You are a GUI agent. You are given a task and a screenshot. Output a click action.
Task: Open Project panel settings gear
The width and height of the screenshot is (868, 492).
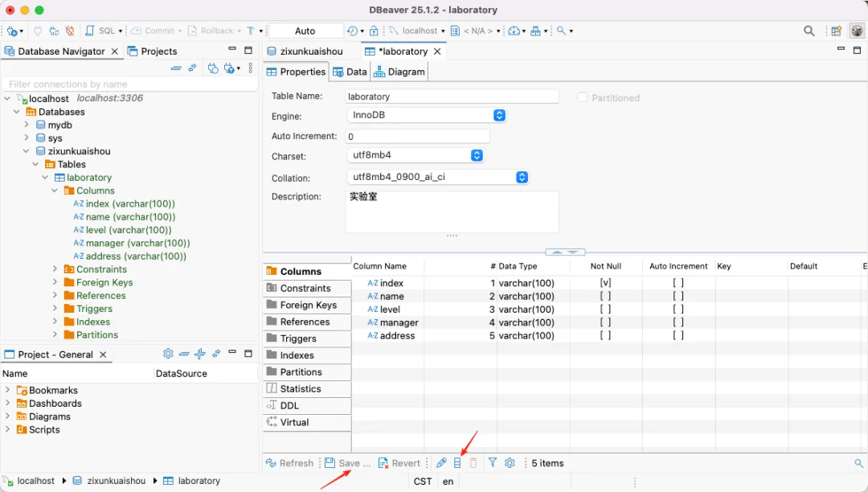click(x=168, y=354)
